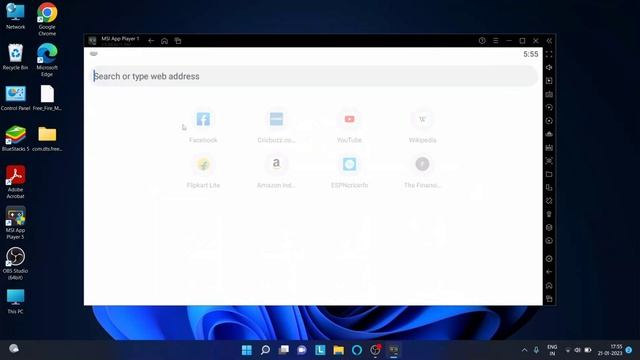Open the ESPNcricinfo shortcut
The height and width of the screenshot is (360, 640).
tap(349, 172)
